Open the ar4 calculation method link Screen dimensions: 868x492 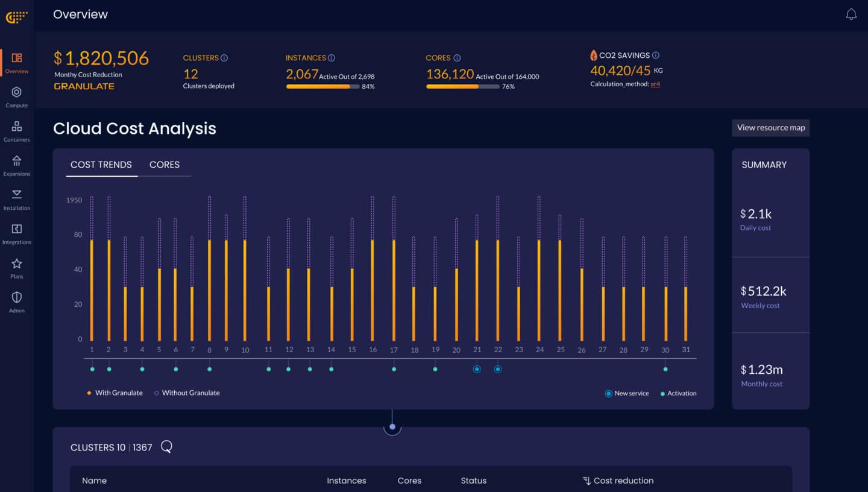coord(655,84)
